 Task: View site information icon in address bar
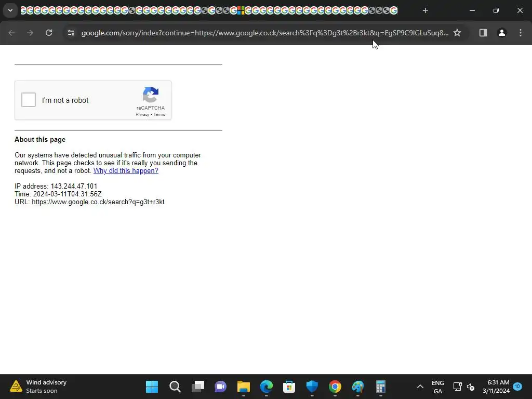click(x=71, y=33)
